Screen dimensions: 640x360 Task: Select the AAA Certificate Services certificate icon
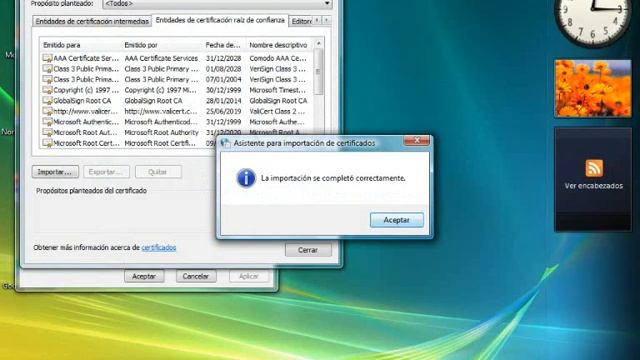coord(47,58)
